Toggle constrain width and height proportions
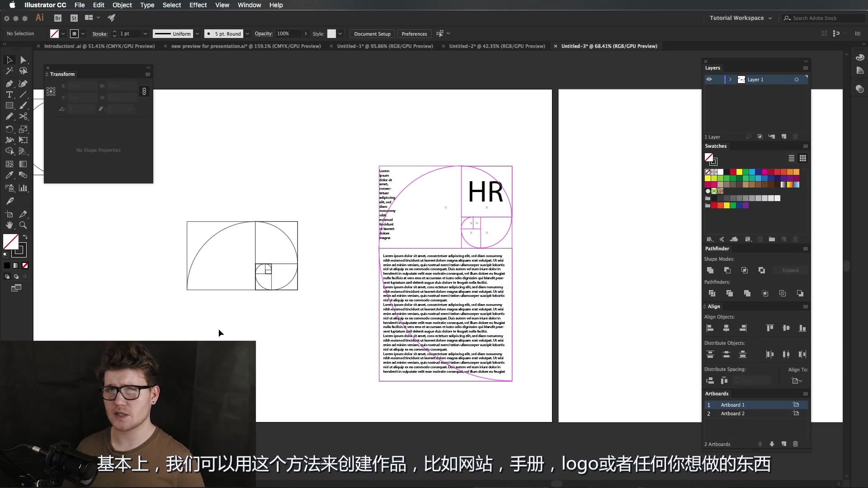Viewport: 868px width, 488px height. 144,91
